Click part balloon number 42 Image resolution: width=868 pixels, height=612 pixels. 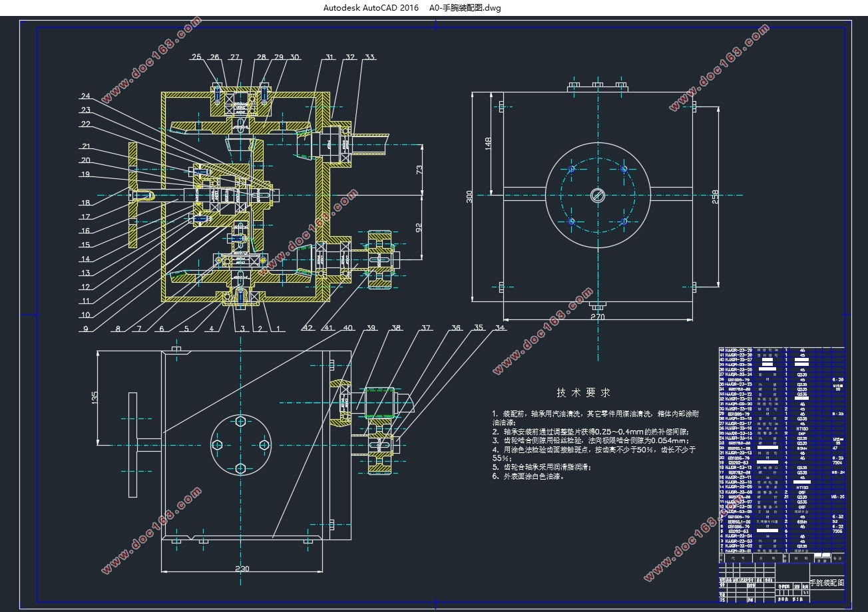pos(306,328)
